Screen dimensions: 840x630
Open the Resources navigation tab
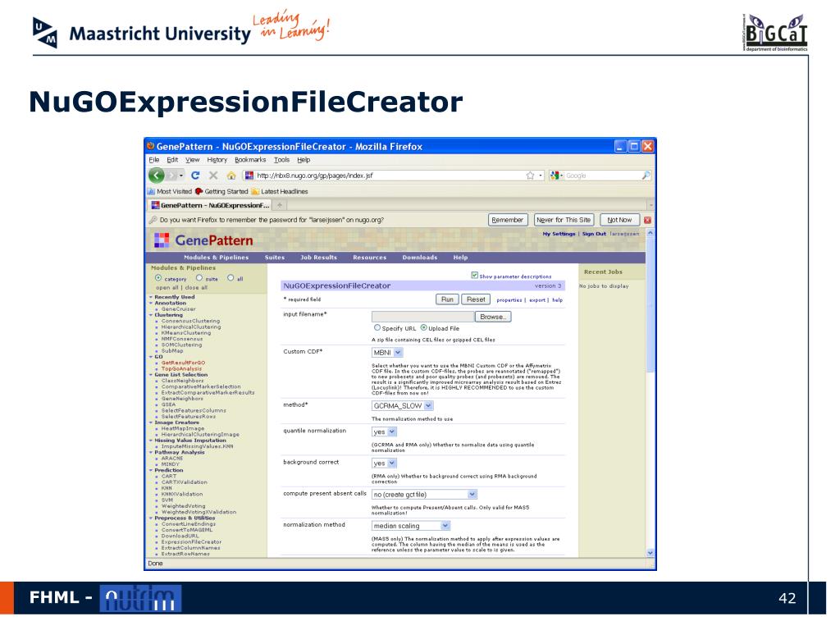pyautogui.click(x=370, y=258)
